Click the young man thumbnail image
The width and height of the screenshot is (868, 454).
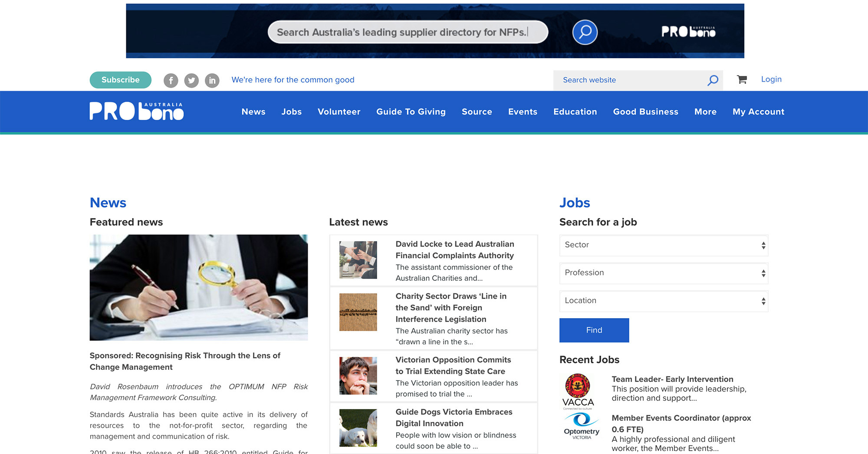pos(358,375)
